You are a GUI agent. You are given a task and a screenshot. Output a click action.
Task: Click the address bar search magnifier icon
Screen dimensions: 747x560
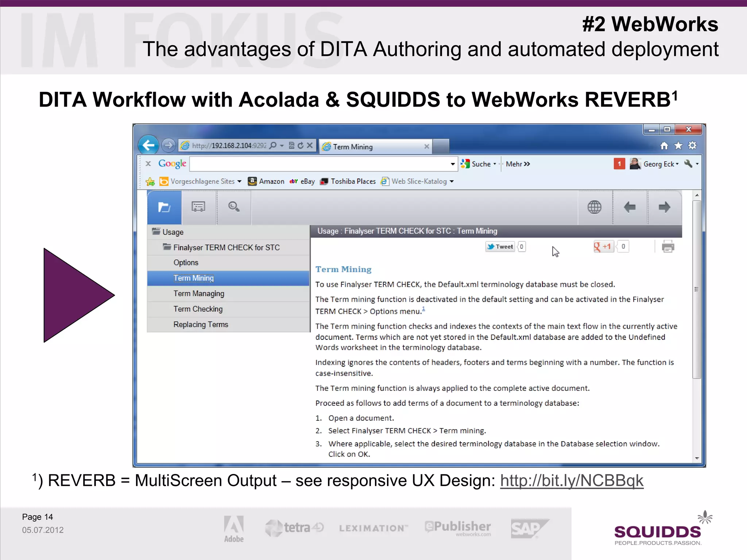pos(273,145)
